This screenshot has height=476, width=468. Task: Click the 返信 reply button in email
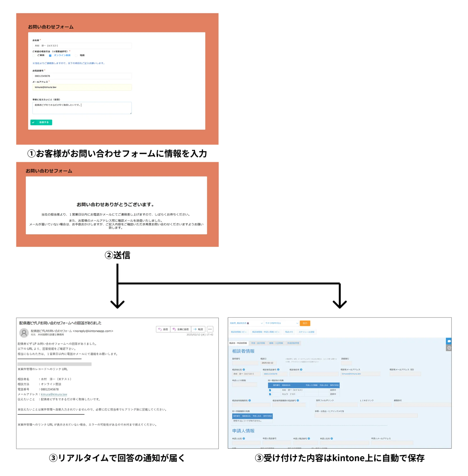click(x=163, y=329)
